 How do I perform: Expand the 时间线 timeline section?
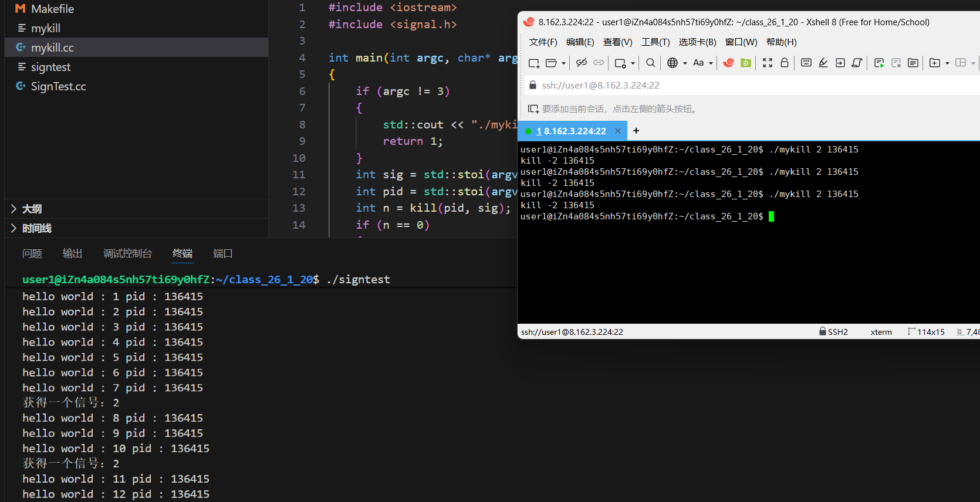136,228
